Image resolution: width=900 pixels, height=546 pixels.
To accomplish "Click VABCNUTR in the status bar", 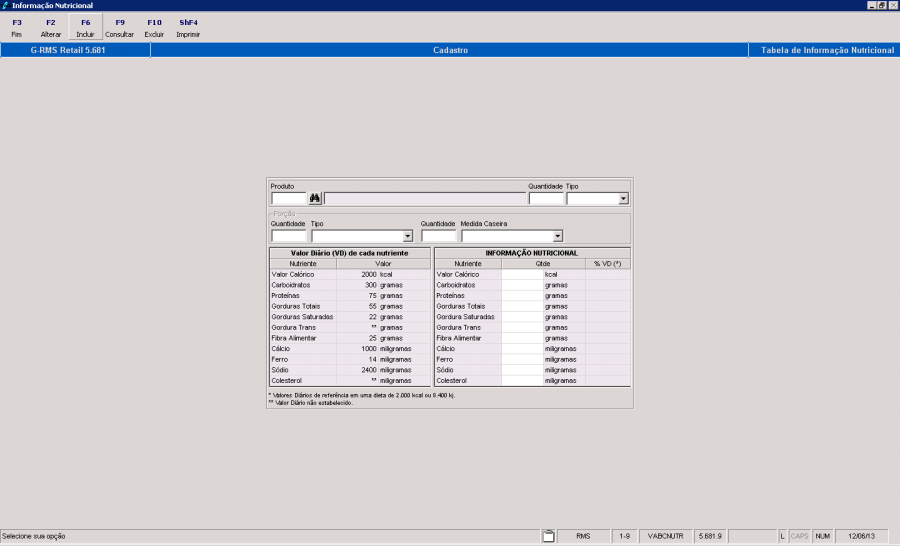I will click(x=666, y=536).
